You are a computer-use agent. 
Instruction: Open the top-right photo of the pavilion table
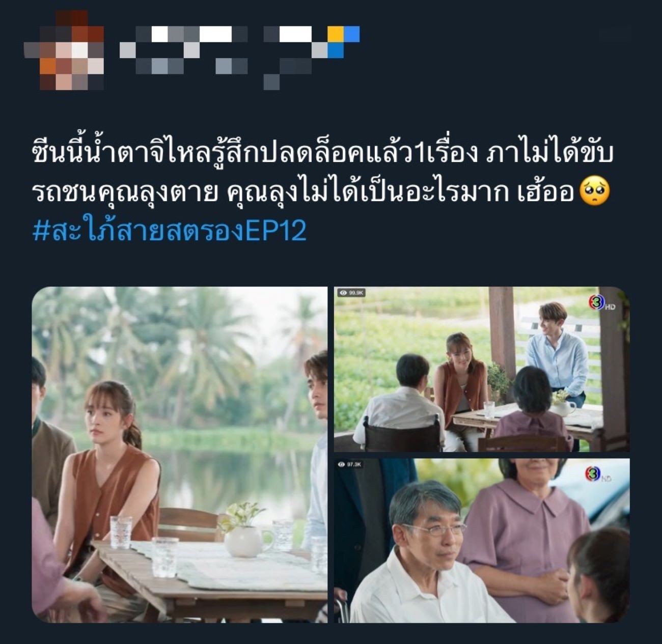[482, 369]
